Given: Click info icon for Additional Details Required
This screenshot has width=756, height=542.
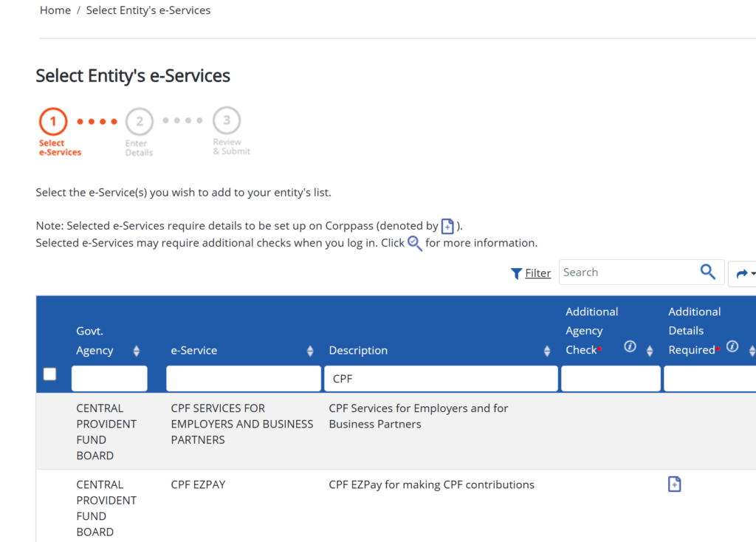Looking at the screenshot, I should click(732, 346).
